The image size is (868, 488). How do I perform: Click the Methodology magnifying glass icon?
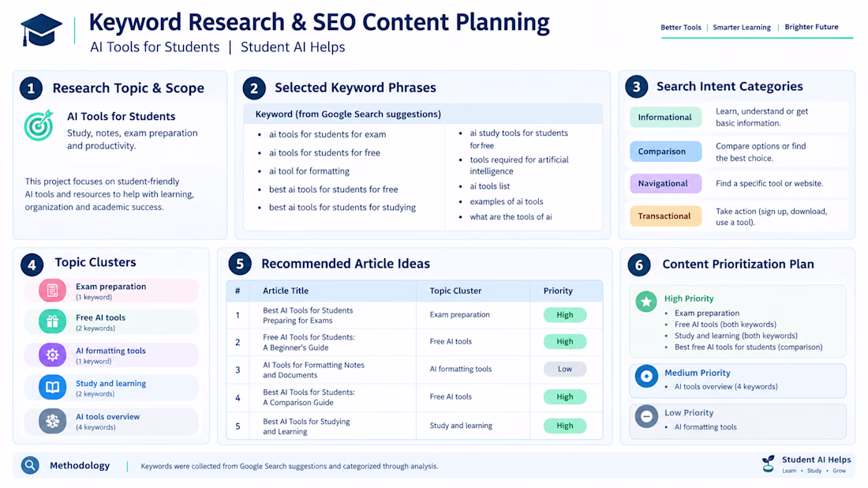coord(31,465)
